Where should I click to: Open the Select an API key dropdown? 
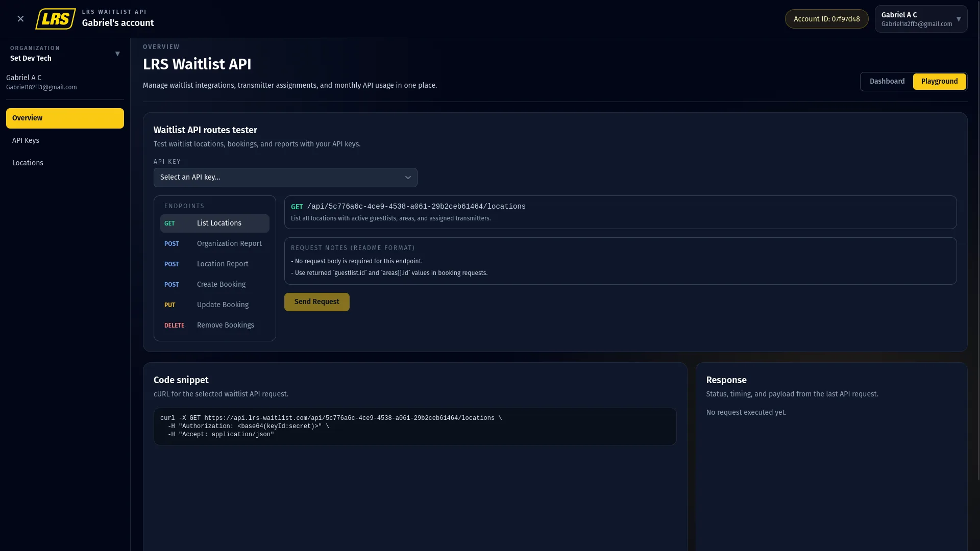(x=285, y=178)
